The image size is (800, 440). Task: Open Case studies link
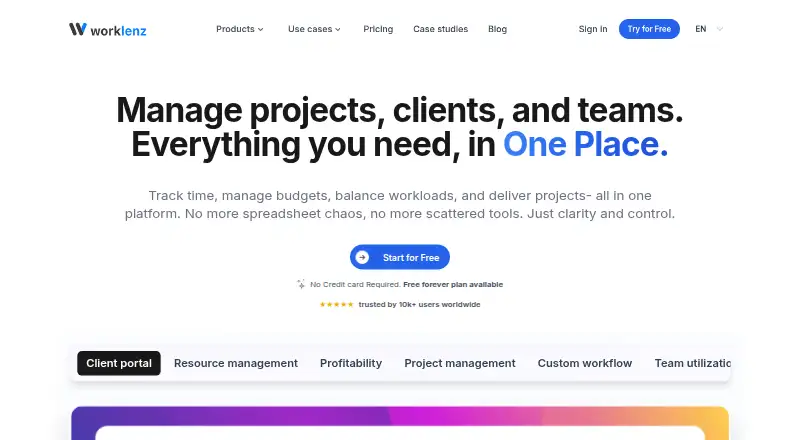440,29
